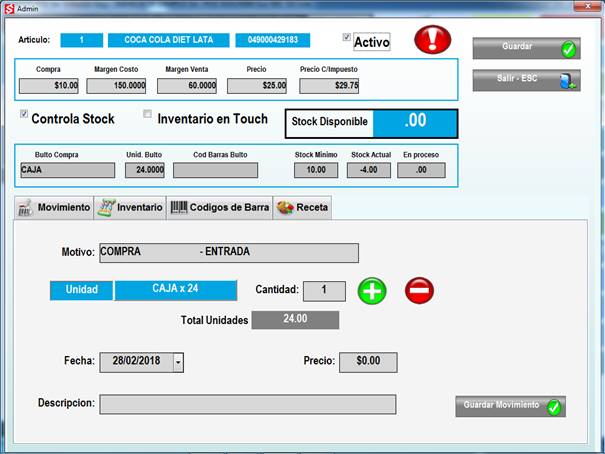Image resolution: width=605 pixels, height=454 pixels.
Task: Click the empty Cod Barras Bulto field
Action: tap(215, 170)
